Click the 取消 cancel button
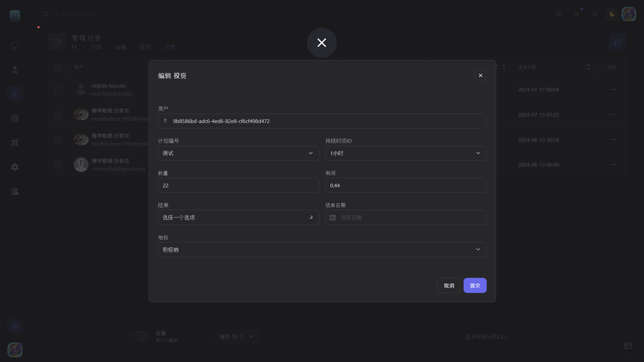644x362 pixels. pos(449,286)
